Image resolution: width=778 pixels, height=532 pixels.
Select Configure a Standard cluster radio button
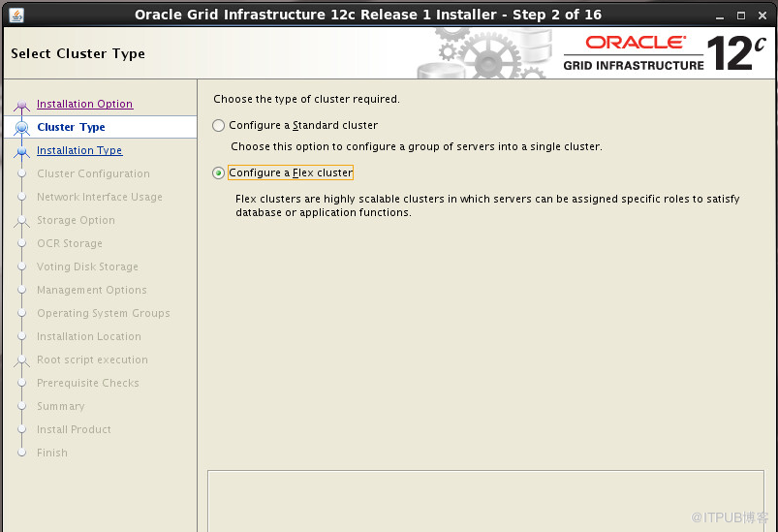(x=218, y=126)
